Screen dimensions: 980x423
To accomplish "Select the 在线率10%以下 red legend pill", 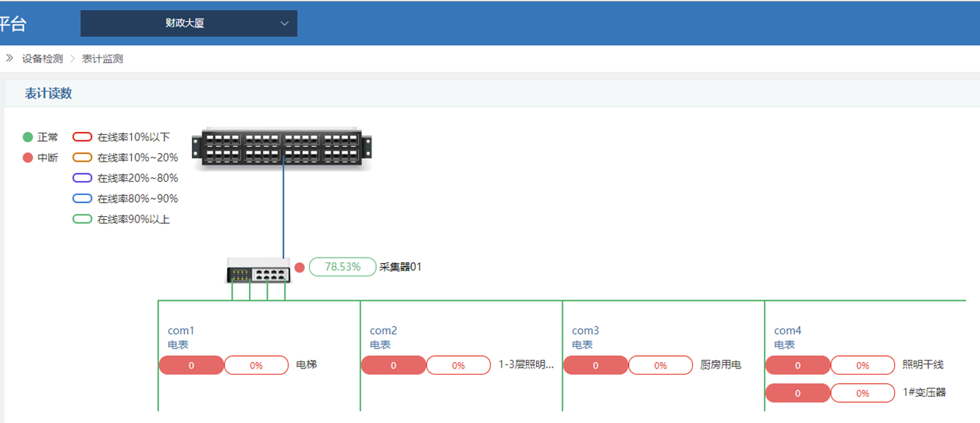I will point(82,137).
